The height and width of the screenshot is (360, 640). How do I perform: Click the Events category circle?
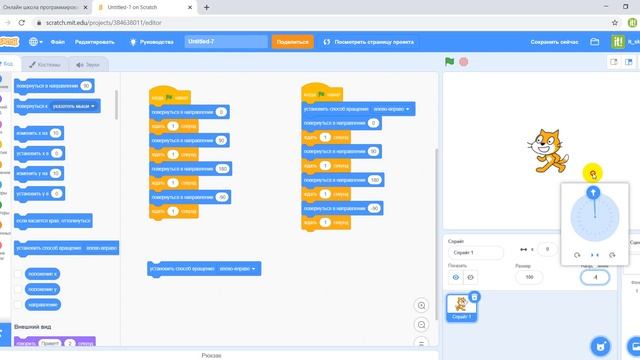pos(1,144)
